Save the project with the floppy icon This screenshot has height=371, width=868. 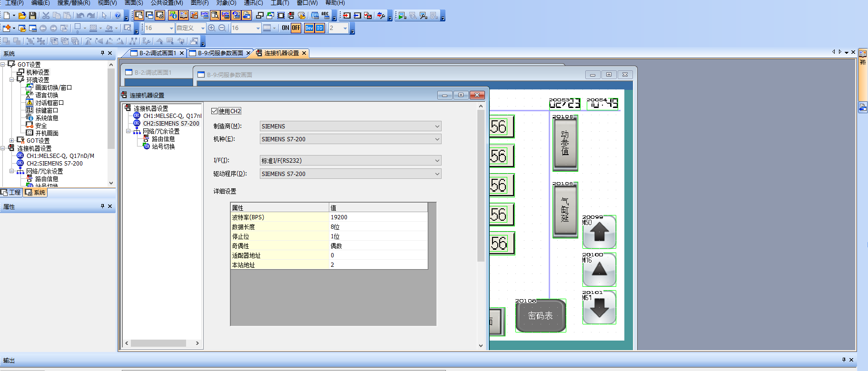pyautogui.click(x=32, y=15)
